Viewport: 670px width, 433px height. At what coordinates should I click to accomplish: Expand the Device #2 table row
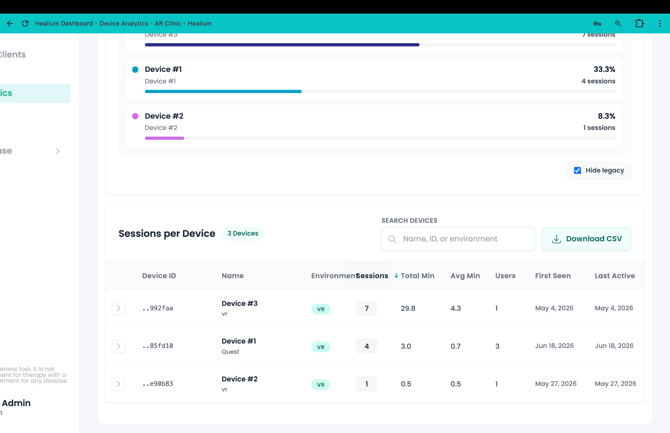[118, 384]
